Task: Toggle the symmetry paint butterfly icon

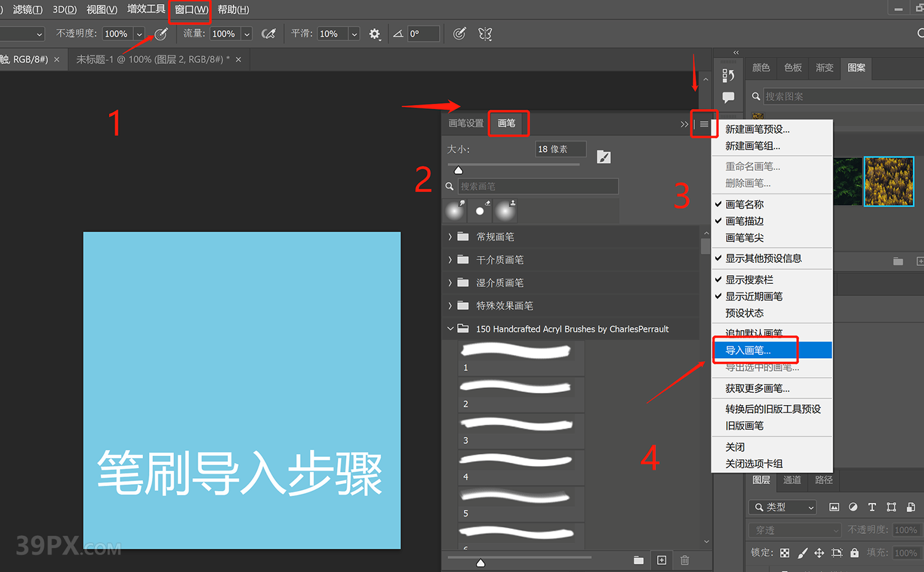Action: (485, 34)
